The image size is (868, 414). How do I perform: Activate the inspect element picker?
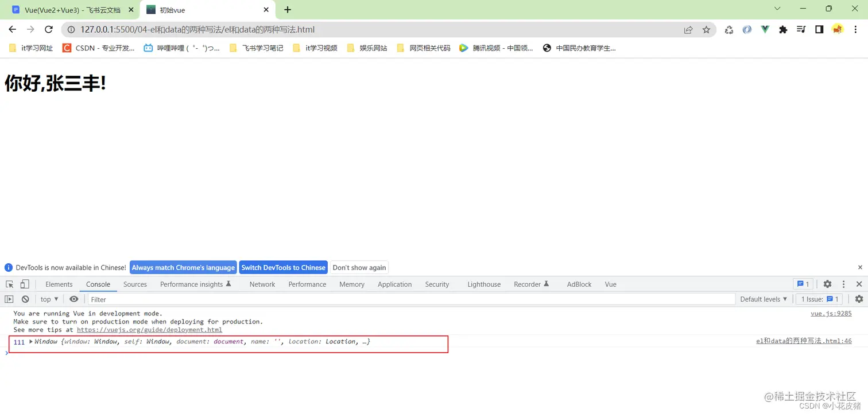click(10, 284)
